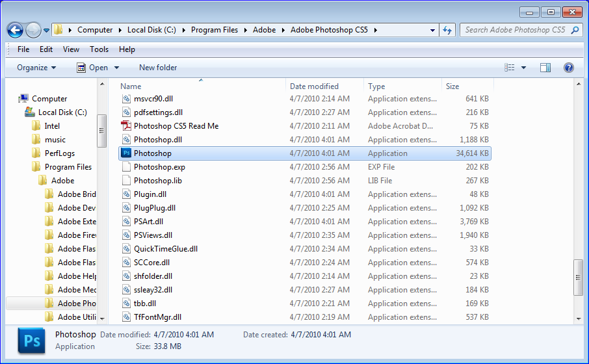This screenshot has width=589, height=364.
Task: Click the QuickTimeGlue.dll file icon
Action: click(x=126, y=249)
